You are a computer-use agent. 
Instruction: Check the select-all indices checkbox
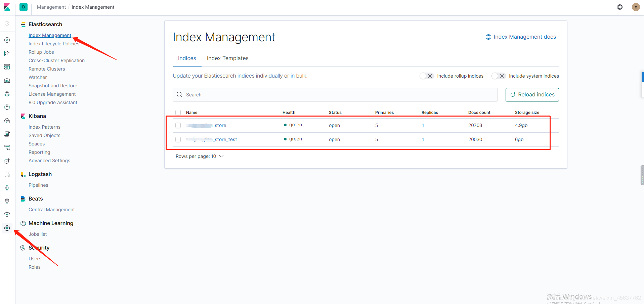tap(178, 113)
